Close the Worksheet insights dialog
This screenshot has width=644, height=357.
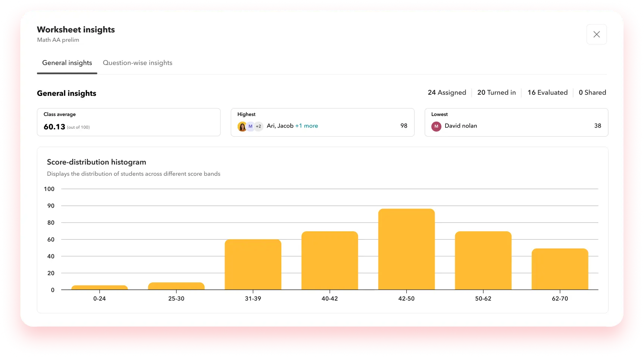click(596, 34)
